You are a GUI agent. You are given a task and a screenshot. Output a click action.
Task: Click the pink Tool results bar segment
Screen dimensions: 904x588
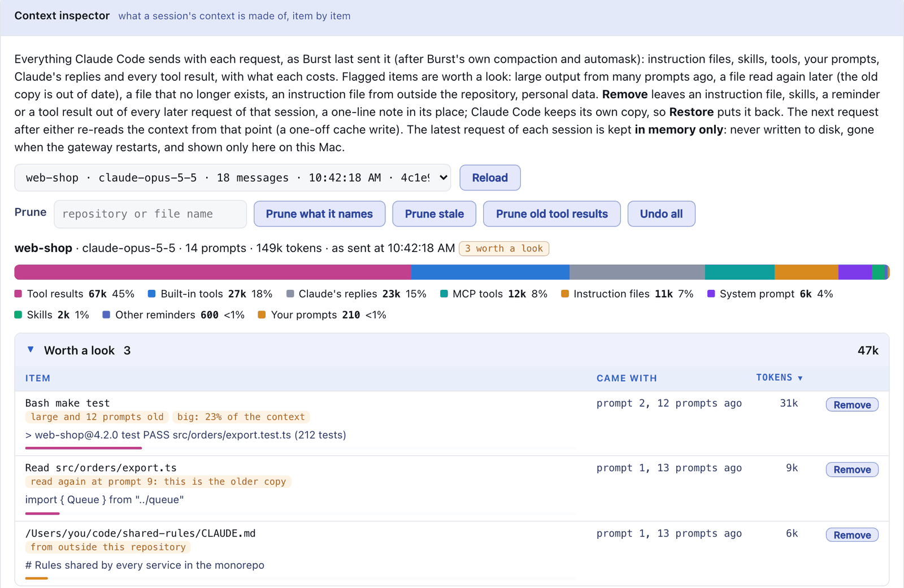tap(213, 272)
